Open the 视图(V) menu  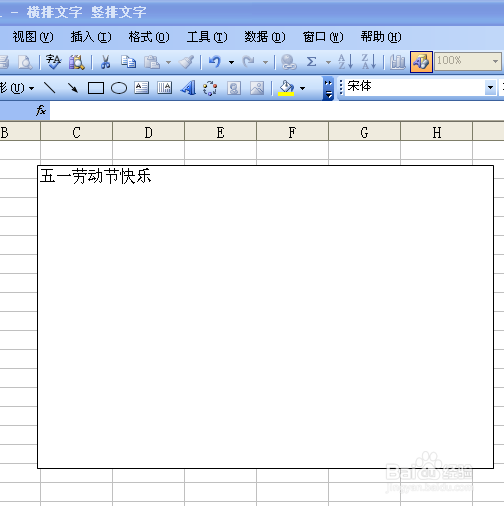[x=33, y=37]
